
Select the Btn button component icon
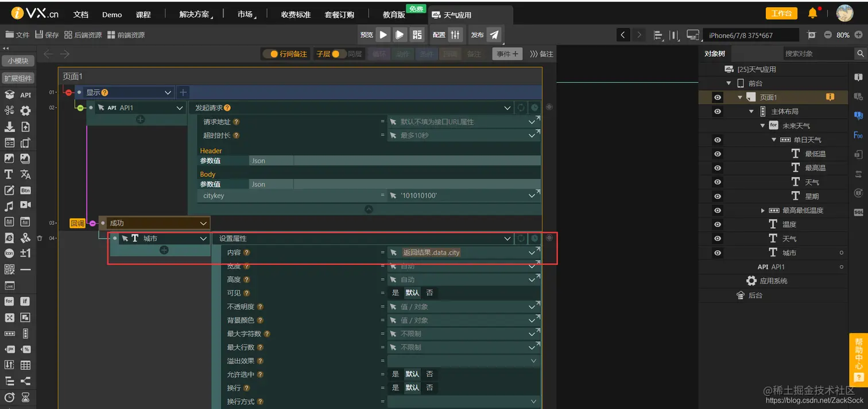click(x=26, y=190)
